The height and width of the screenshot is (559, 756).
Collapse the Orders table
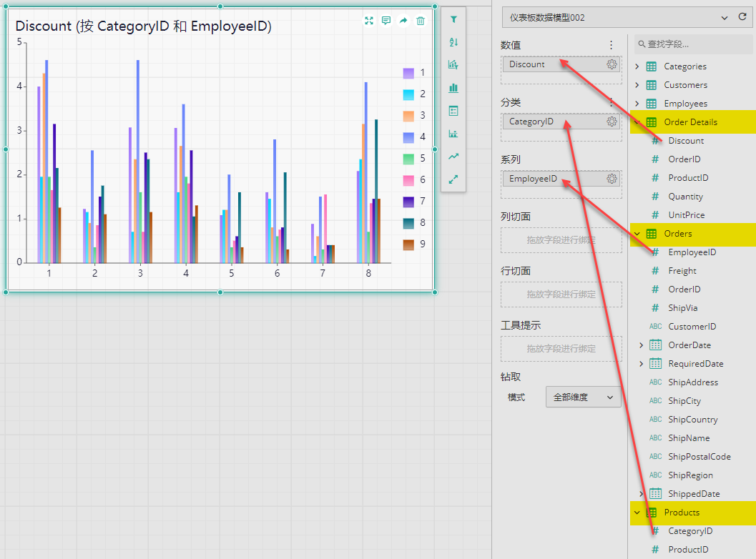coord(637,234)
